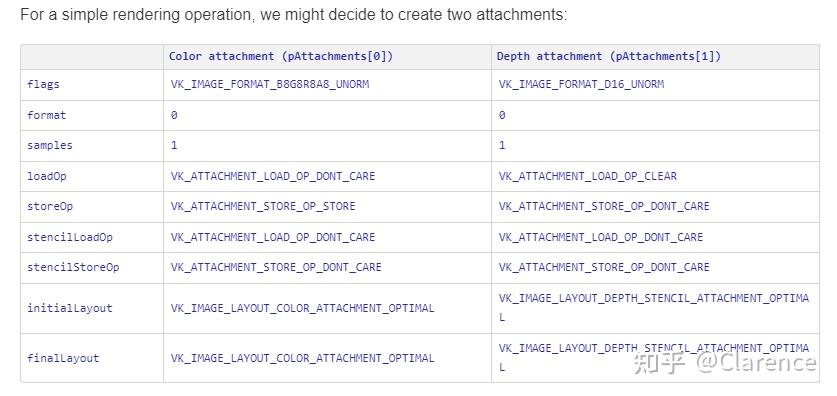Select the stencilStoreOp row label

pyautogui.click(x=73, y=267)
